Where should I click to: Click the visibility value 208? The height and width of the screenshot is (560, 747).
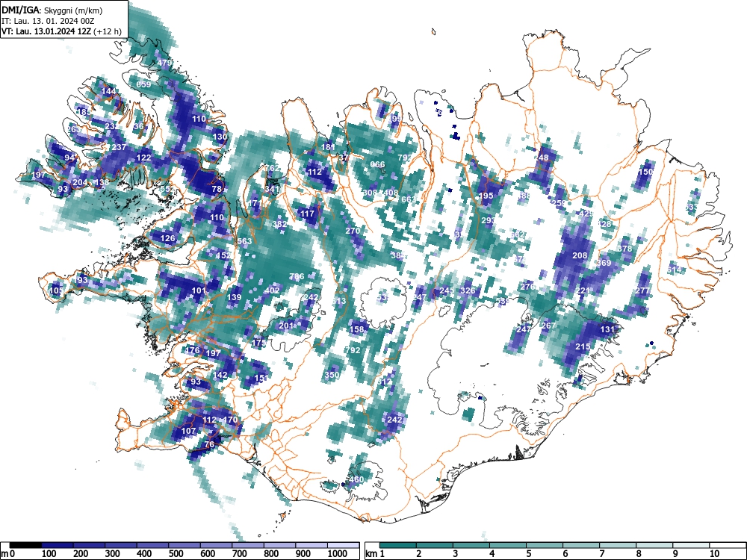pyautogui.click(x=580, y=255)
